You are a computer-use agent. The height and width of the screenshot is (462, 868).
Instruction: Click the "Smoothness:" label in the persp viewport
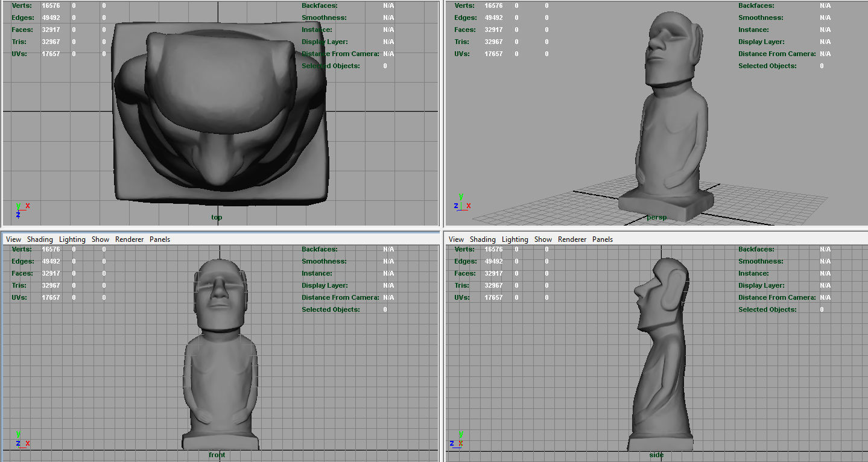click(x=761, y=17)
